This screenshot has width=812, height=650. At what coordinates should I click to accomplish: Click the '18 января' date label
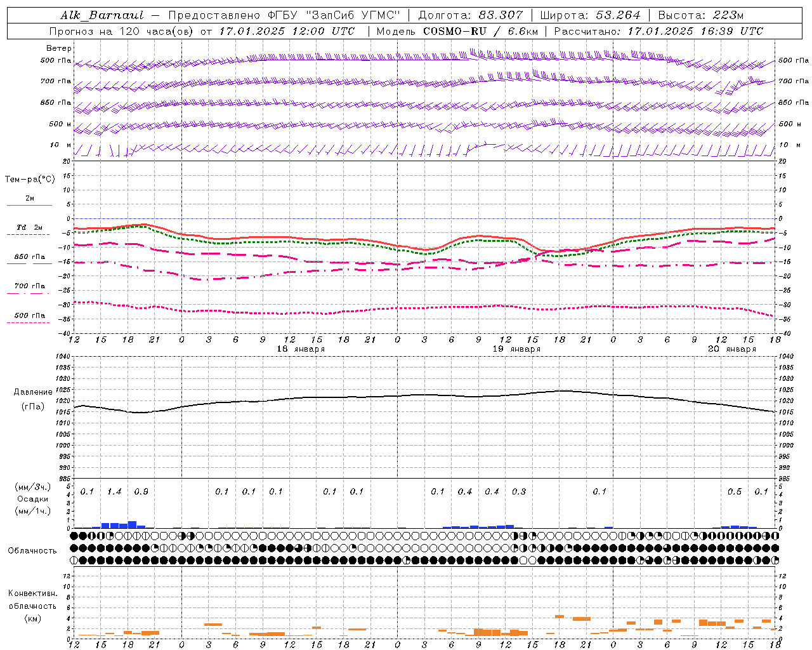point(301,349)
